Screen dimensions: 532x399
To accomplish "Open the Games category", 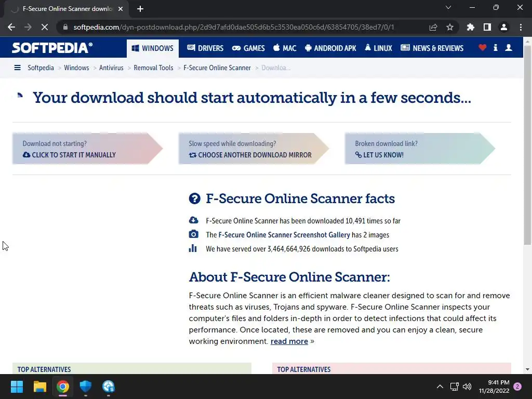I will pyautogui.click(x=248, y=48).
